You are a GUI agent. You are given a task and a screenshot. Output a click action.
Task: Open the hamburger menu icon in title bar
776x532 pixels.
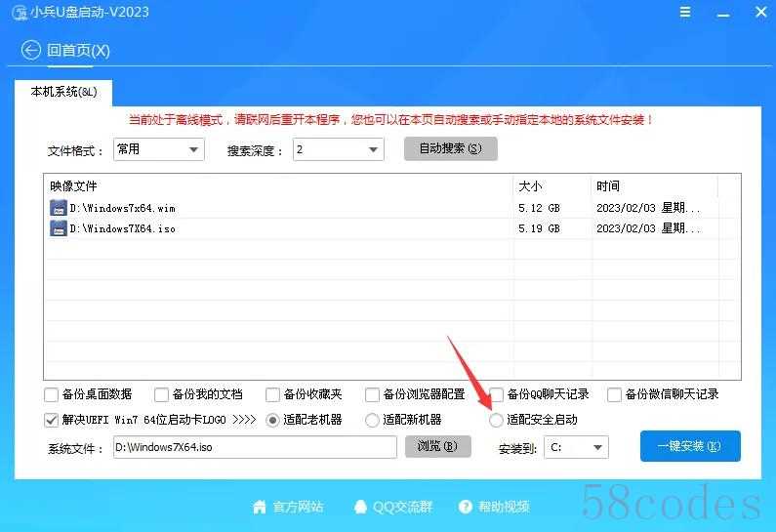pyautogui.click(x=685, y=12)
